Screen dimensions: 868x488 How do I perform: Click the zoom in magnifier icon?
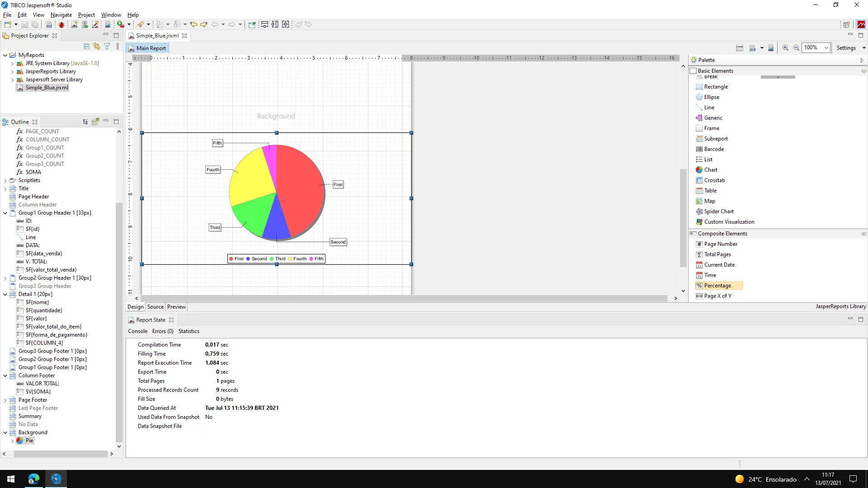785,48
